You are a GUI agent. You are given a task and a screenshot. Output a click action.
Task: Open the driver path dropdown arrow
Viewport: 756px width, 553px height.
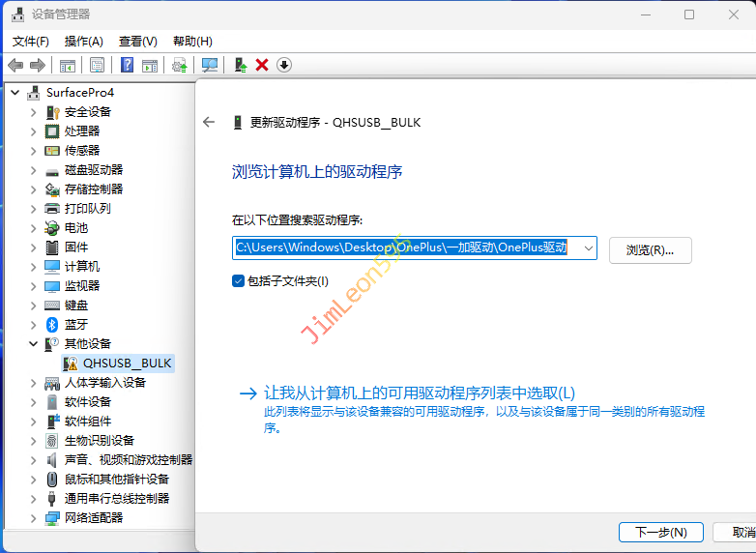587,248
